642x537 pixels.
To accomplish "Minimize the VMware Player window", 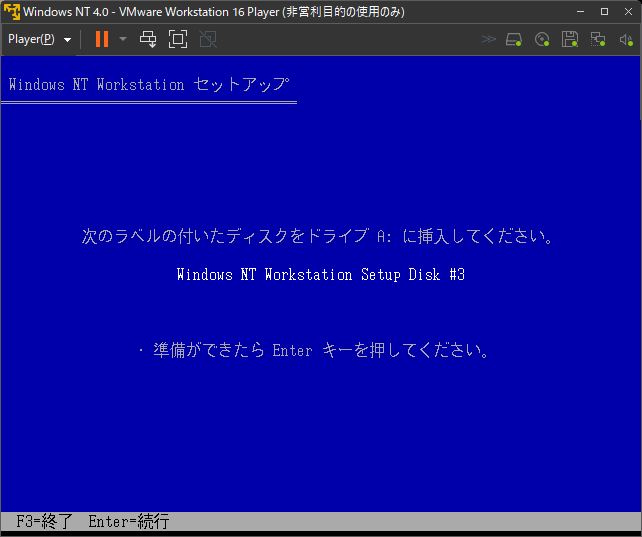I will pos(580,11).
